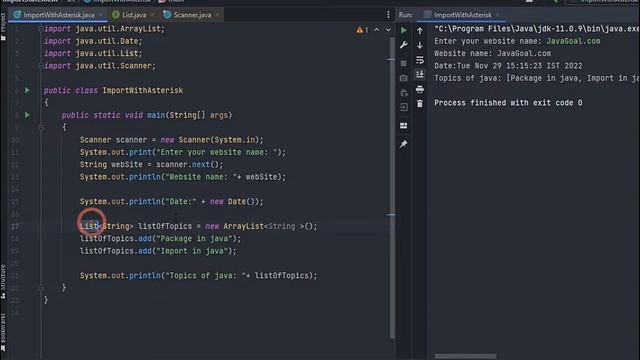Switch to Scanner.java tab
This screenshot has height=360, width=640.
[x=192, y=15]
